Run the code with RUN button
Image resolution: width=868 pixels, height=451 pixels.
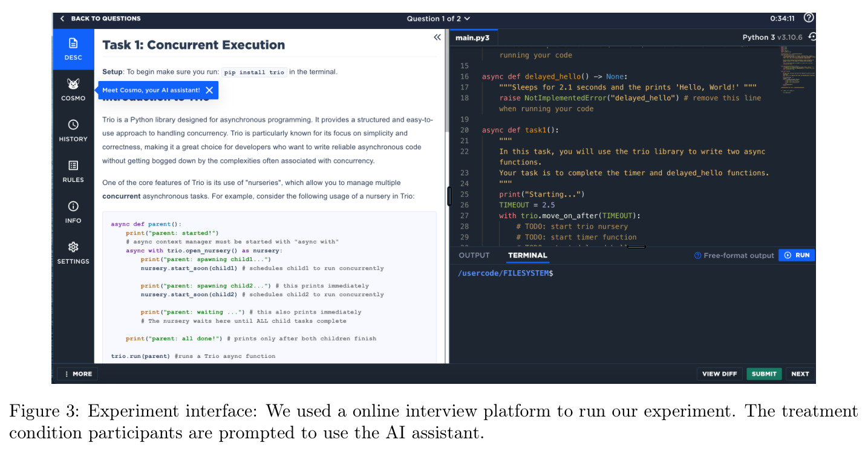click(797, 255)
